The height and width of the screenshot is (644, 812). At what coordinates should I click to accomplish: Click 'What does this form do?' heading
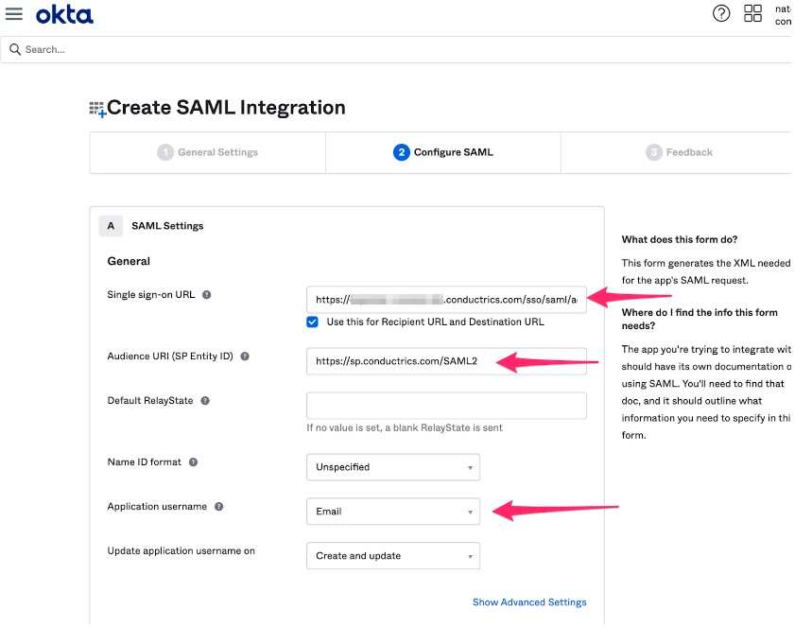pos(680,240)
